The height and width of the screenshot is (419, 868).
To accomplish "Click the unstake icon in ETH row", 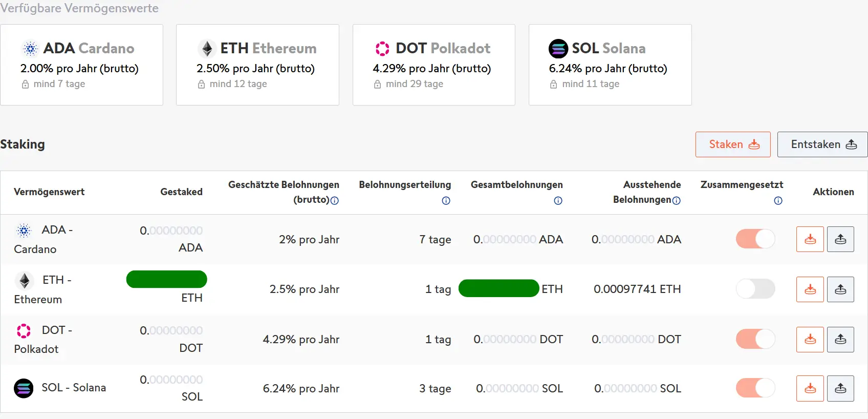I will [840, 289].
